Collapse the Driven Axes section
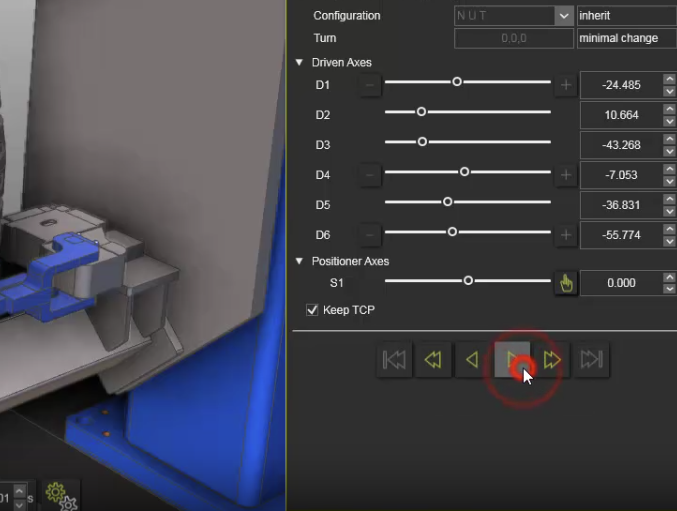677x511 pixels. 300,63
